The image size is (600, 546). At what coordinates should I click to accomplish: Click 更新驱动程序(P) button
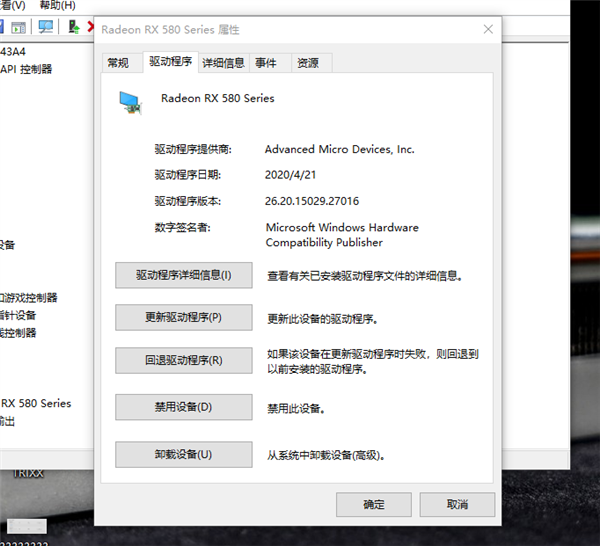(184, 317)
